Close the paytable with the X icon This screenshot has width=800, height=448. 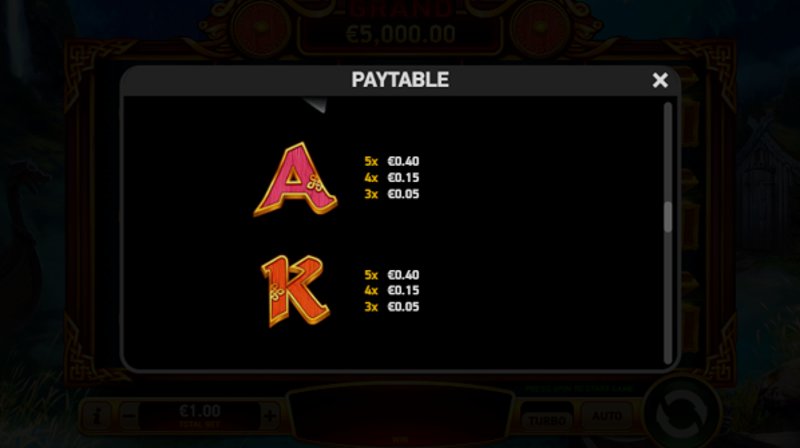(660, 80)
